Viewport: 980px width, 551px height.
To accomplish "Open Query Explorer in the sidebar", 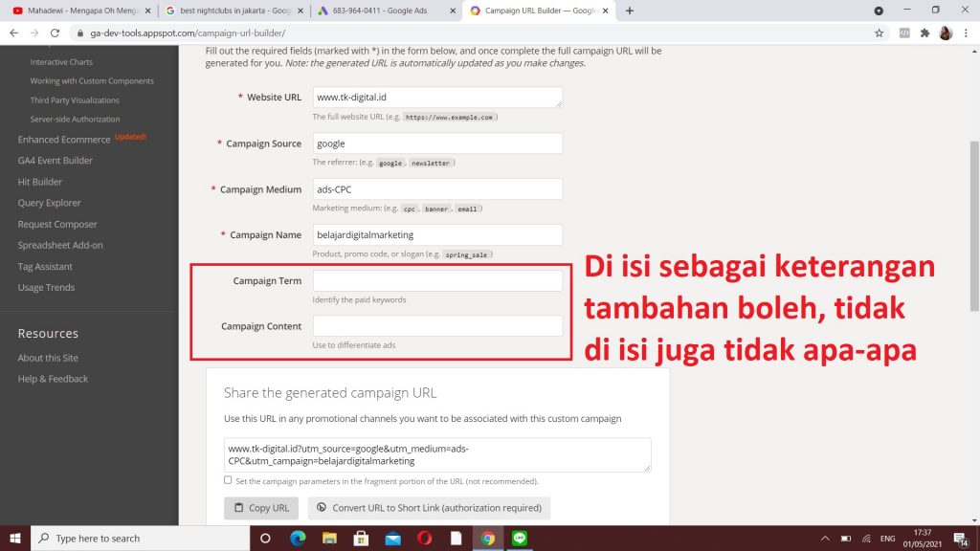I will (x=49, y=203).
